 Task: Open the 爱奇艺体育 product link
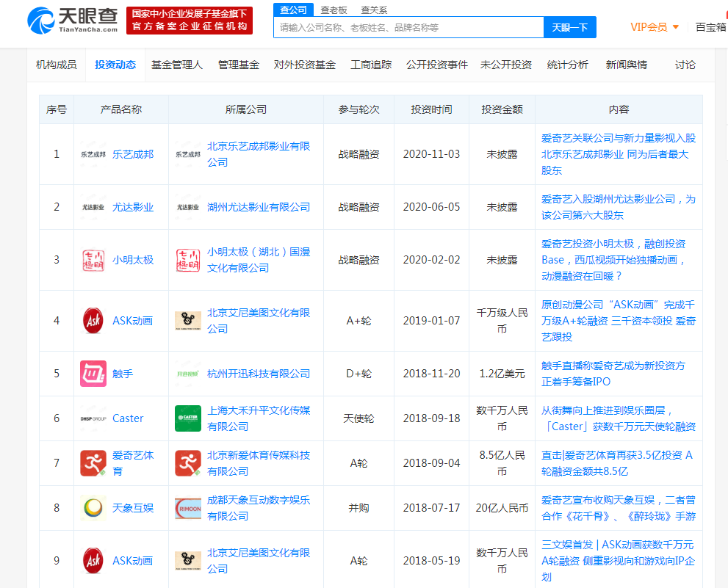[x=133, y=463]
